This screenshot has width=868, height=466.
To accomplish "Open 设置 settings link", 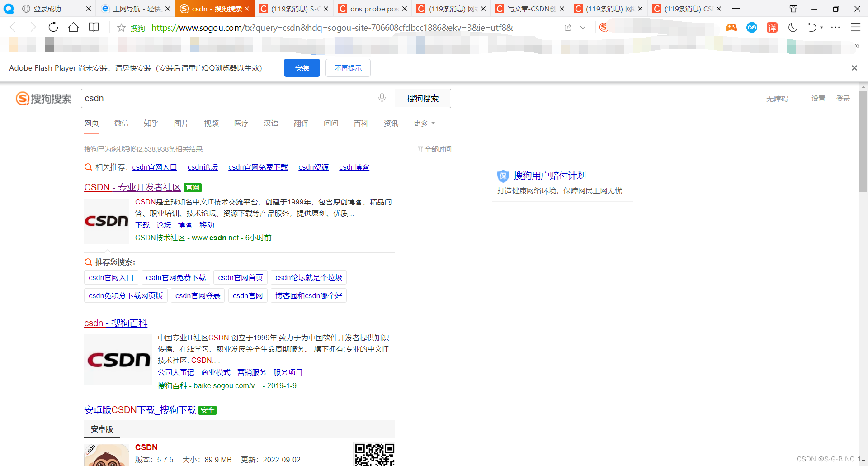I will pyautogui.click(x=818, y=99).
